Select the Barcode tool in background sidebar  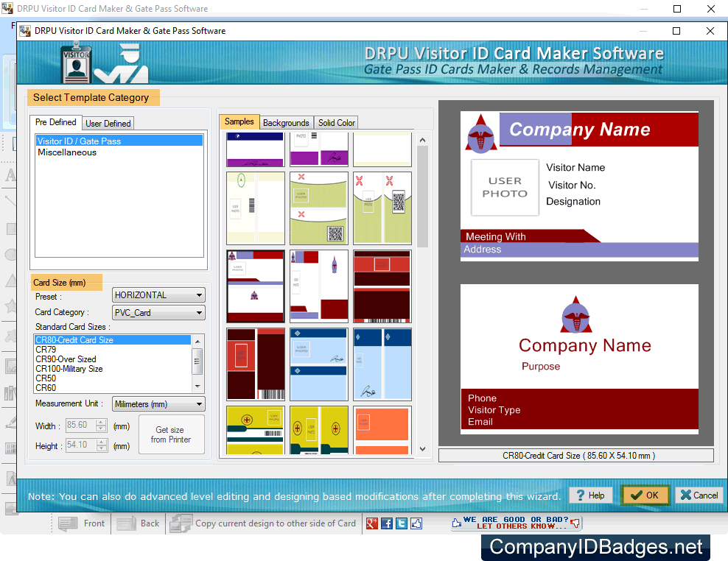10,448
